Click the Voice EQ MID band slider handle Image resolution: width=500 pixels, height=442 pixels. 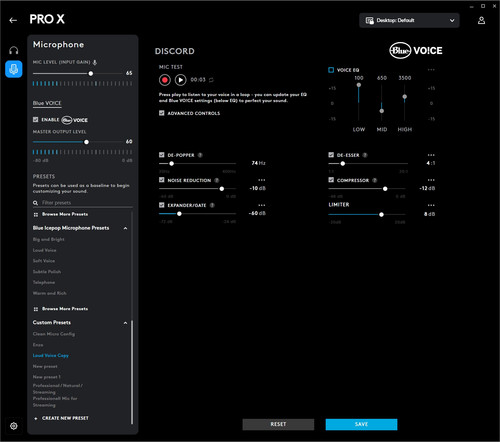pos(382,111)
